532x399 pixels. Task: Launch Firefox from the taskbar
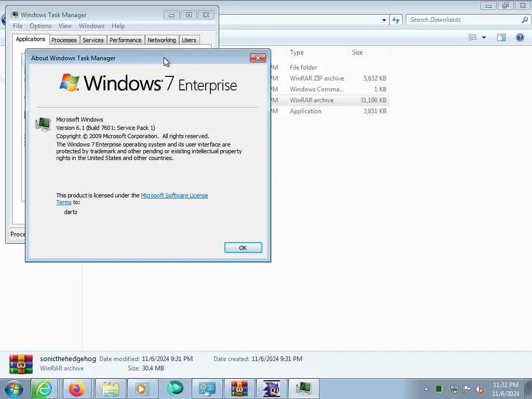[x=77, y=389]
